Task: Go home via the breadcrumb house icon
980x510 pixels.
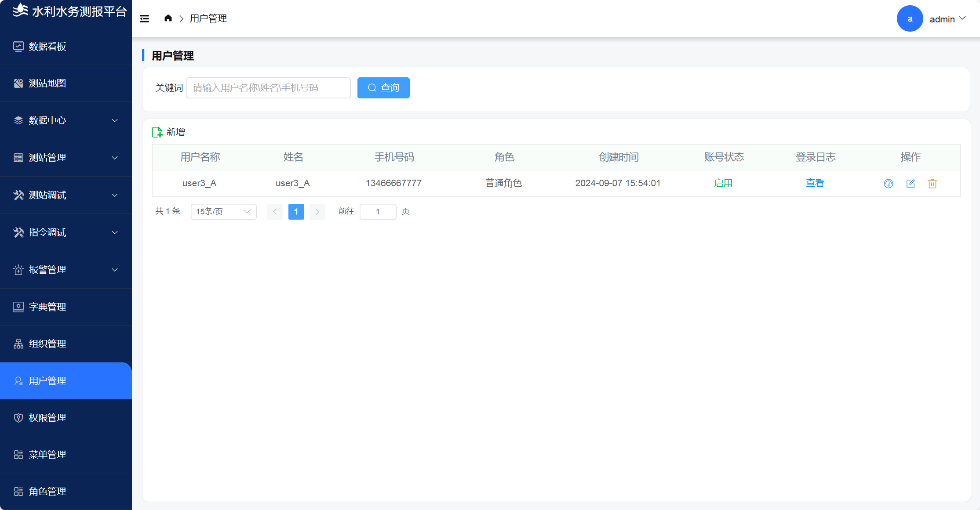Action: [x=168, y=18]
